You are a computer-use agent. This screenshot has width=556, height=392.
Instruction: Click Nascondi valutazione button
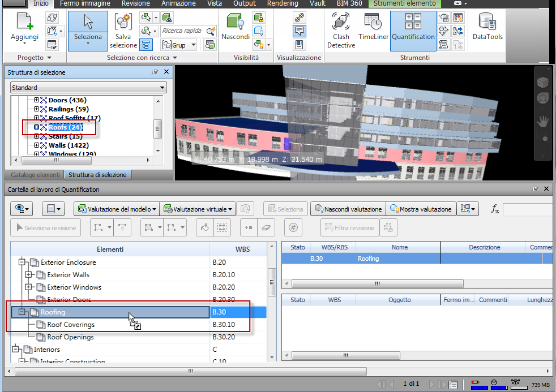point(348,209)
